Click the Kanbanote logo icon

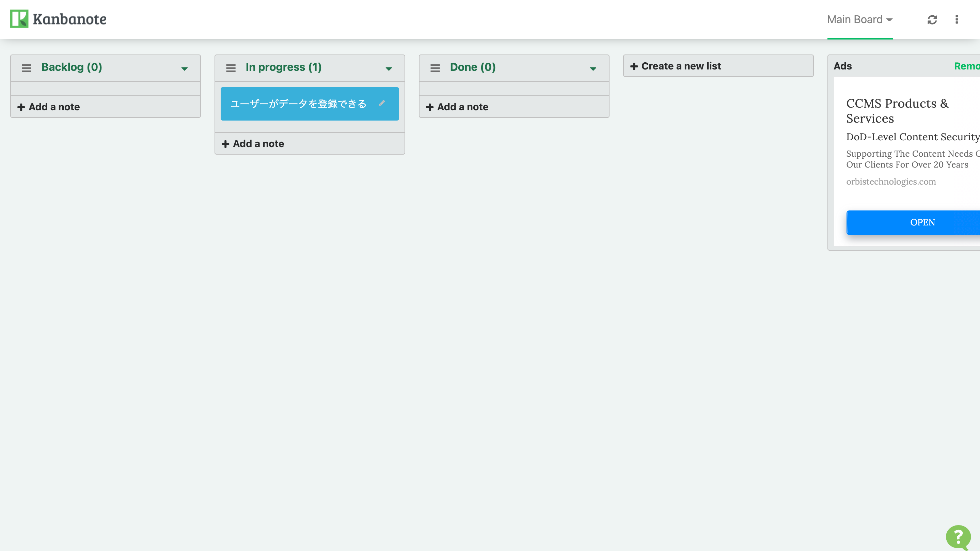coord(19,19)
